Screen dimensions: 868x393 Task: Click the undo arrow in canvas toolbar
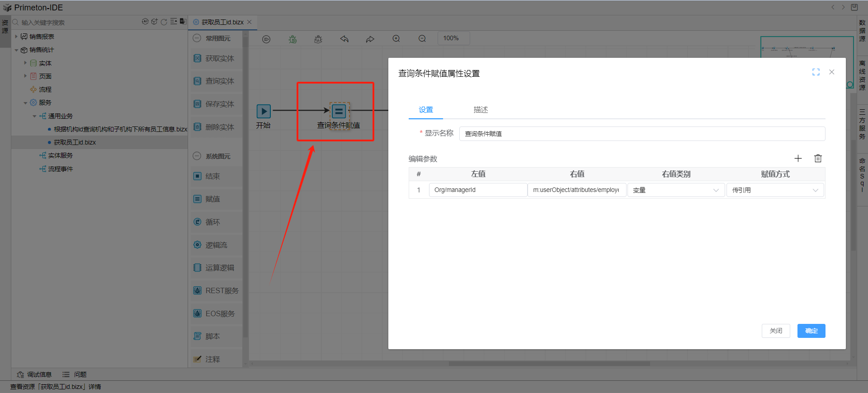pyautogui.click(x=344, y=39)
